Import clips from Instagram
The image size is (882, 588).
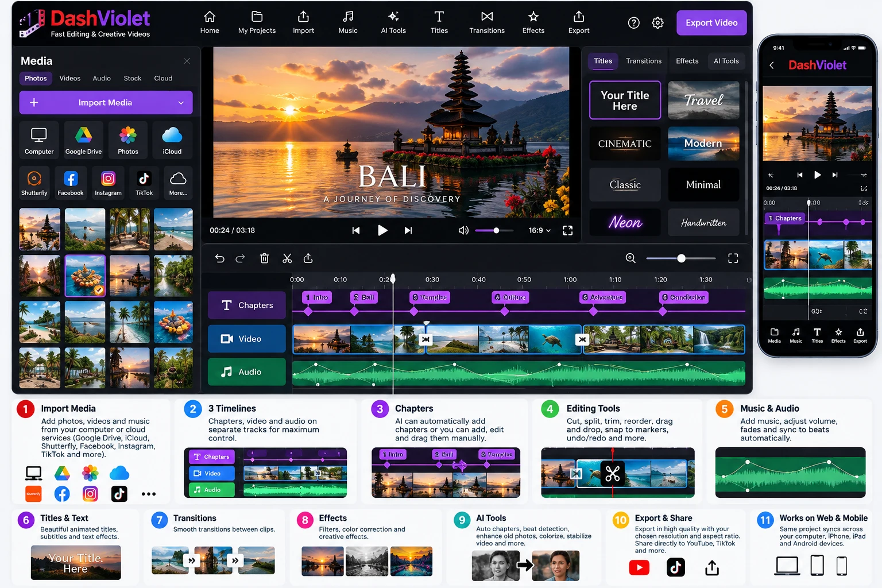coord(108,182)
